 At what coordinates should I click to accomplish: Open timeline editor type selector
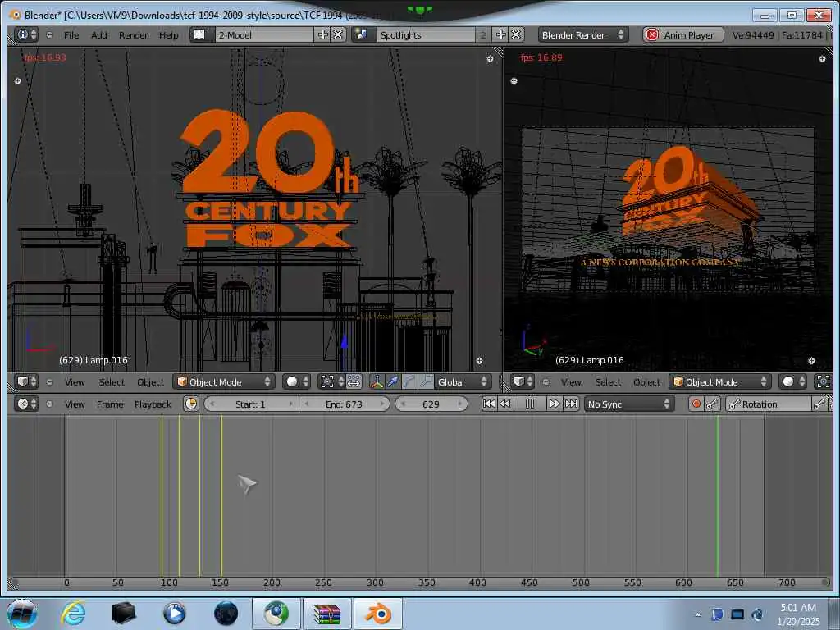pos(26,404)
